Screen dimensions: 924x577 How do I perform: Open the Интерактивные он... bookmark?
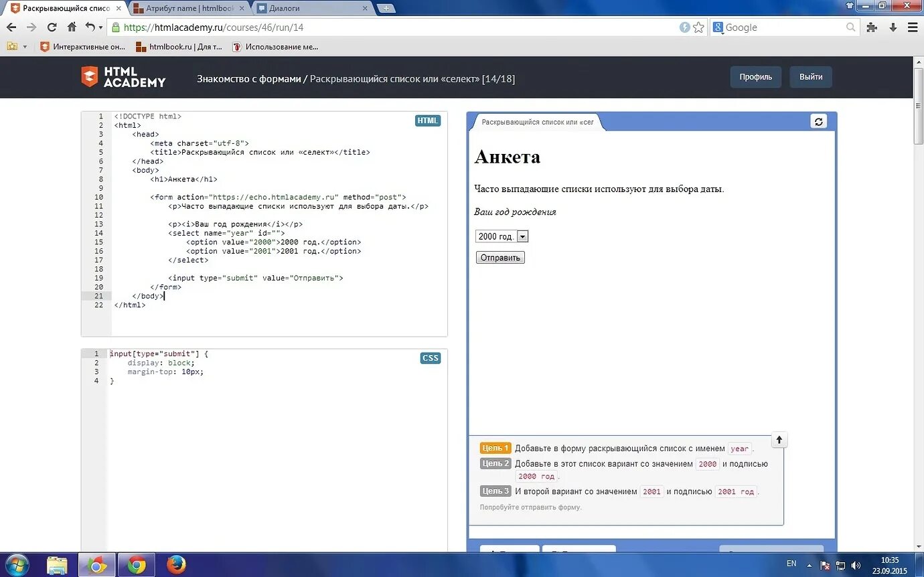click(x=82, y=47)
